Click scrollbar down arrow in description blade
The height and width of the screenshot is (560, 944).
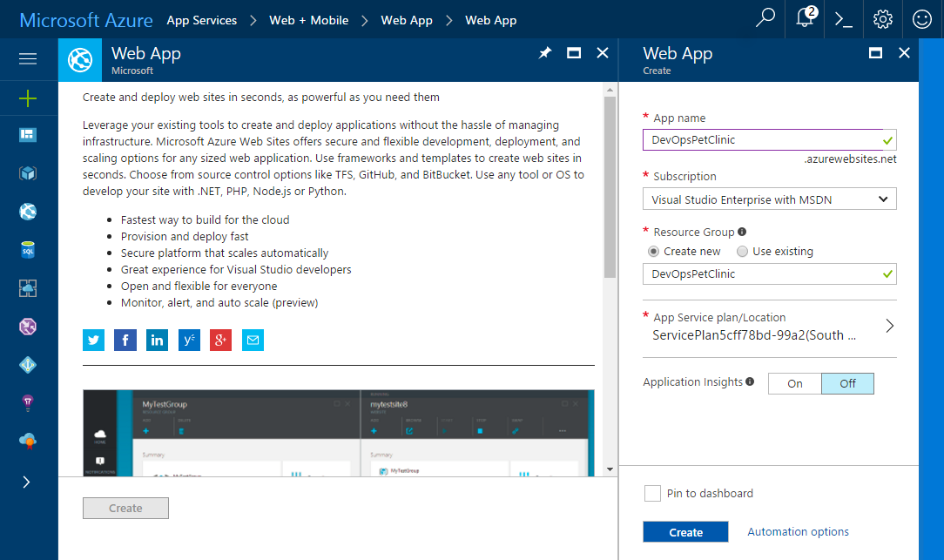click(x=610, y=469)
